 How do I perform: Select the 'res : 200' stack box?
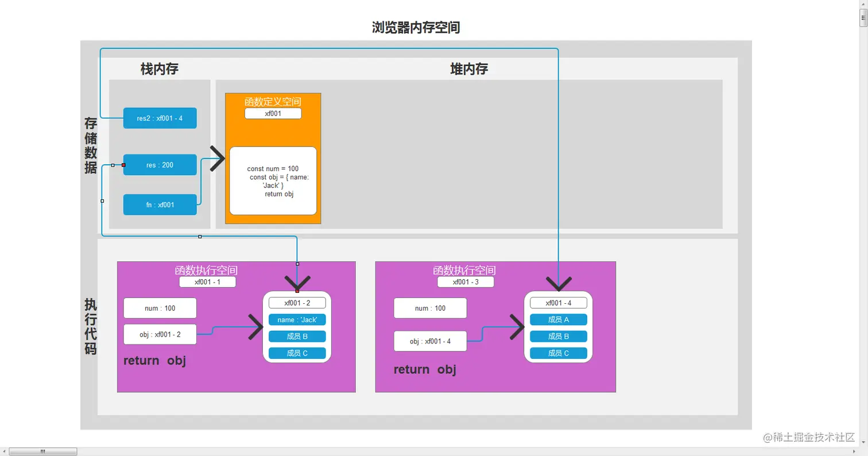click(160, 165)
